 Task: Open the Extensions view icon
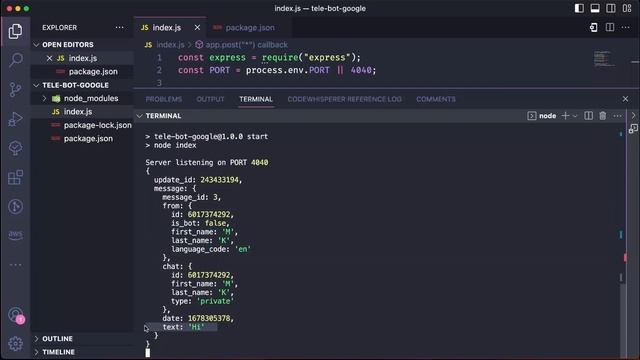[16, 178]
